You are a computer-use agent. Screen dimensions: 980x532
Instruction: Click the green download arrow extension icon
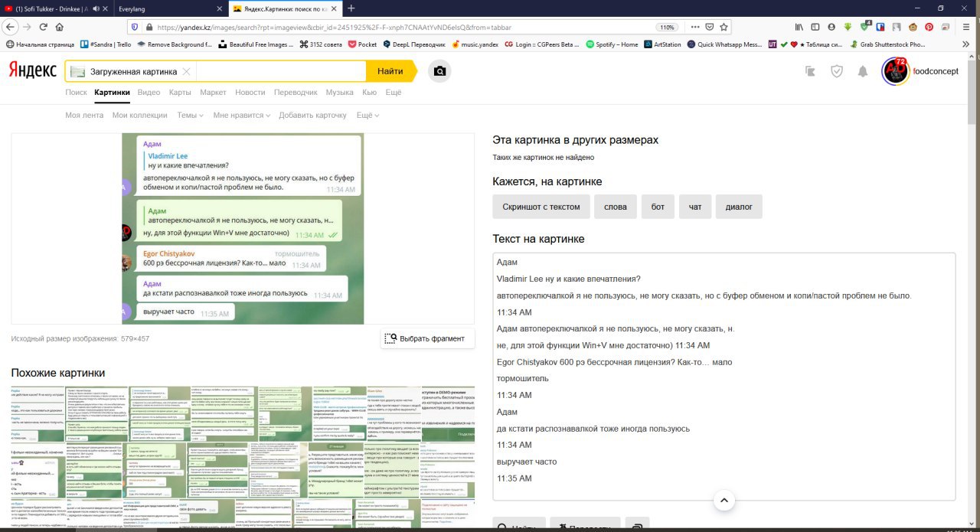tap(848, 27)
